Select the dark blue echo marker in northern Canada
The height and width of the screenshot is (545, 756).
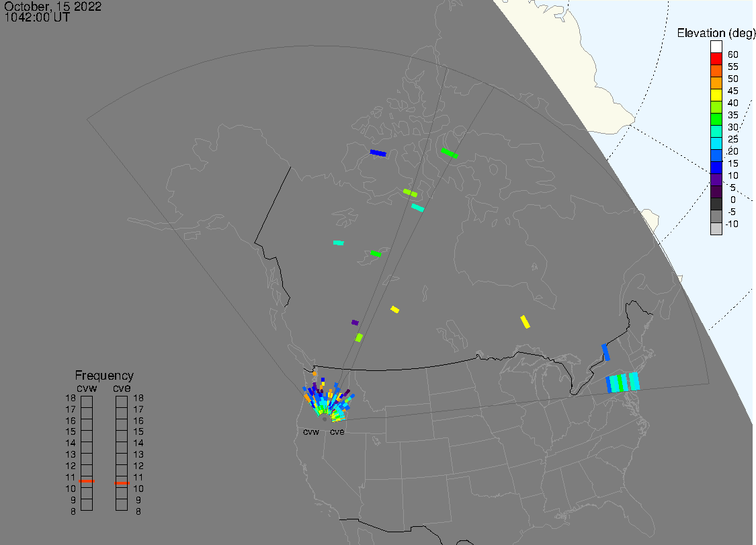[x=378, y=153]
